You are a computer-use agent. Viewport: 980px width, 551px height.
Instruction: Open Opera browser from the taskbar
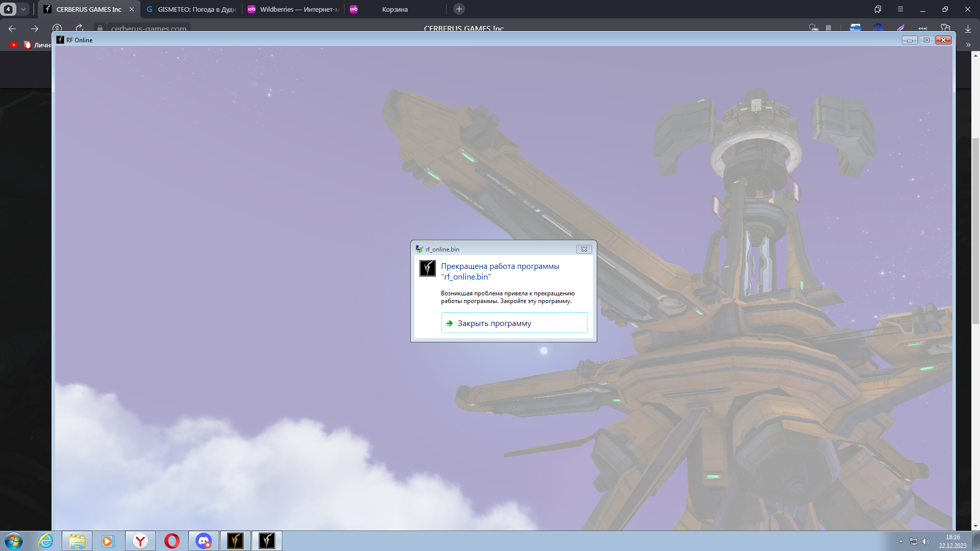pyautogui.click(x=172, y=541)
